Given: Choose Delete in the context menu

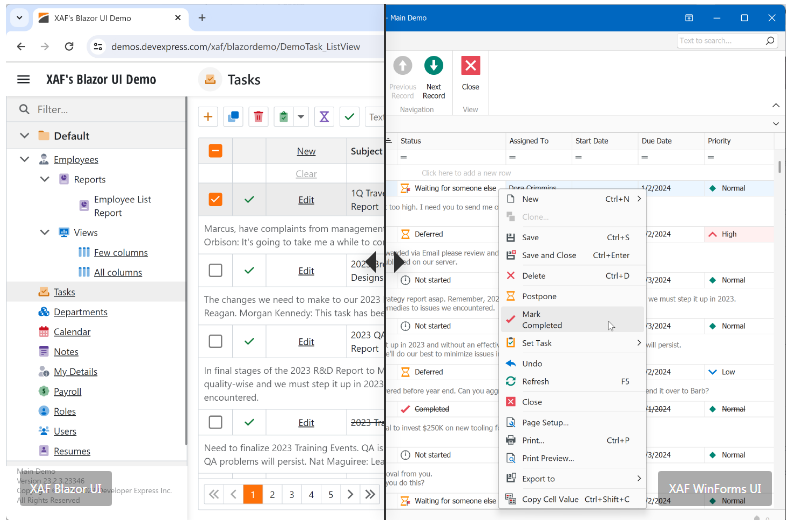Looking at the screenshot, I should pos(573,276).
